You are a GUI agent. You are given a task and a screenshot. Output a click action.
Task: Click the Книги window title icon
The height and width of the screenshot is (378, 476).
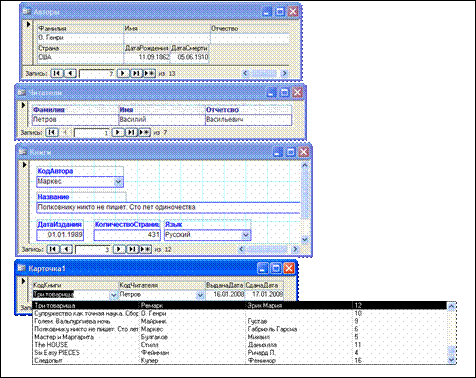click(x=23, y=152)
